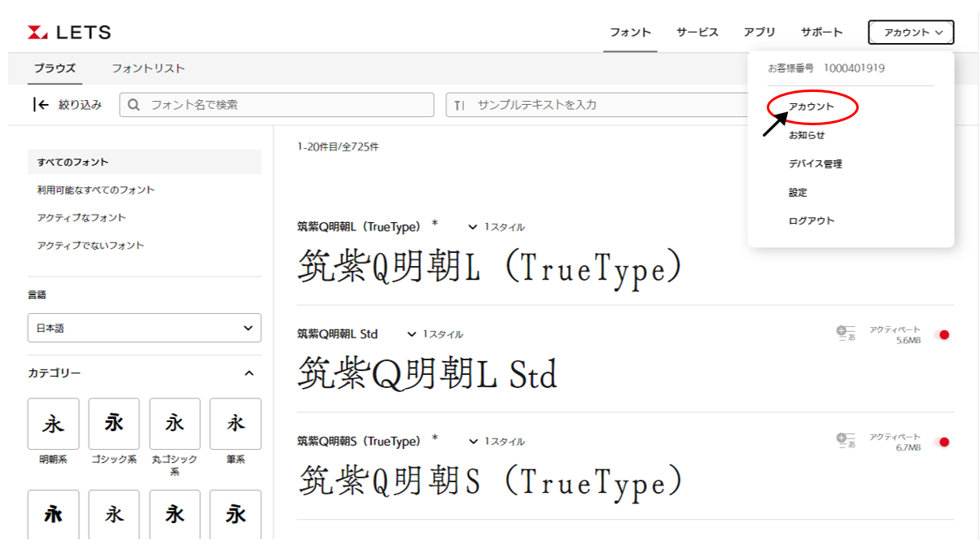The width and height of the screenshot is (980, 549).
Task: Add 筑紫Q明朝S（TrueType） to a font list
Action: 846,440
